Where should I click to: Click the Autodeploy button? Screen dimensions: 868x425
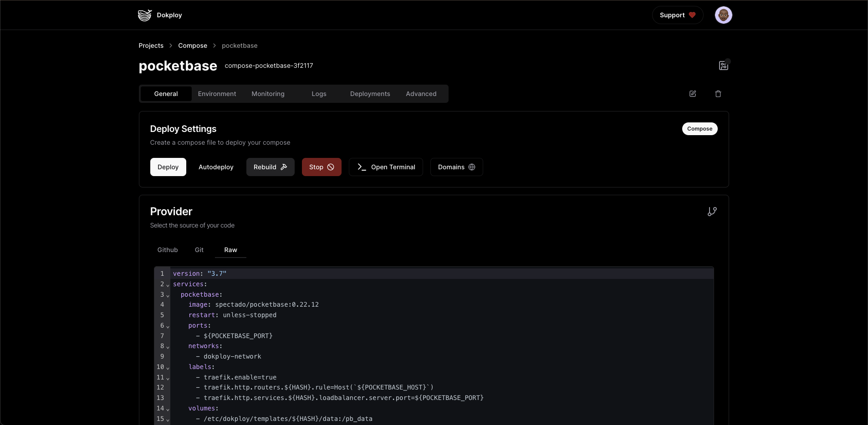coord(216,167)
